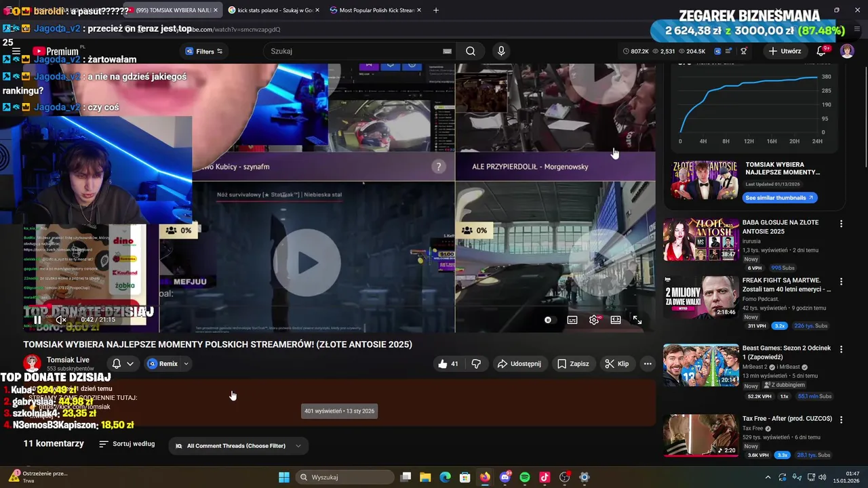Toggle subtitles in the video player
Image resolution: width=868 pixels, height=488 pixels.
pos(572,320)
